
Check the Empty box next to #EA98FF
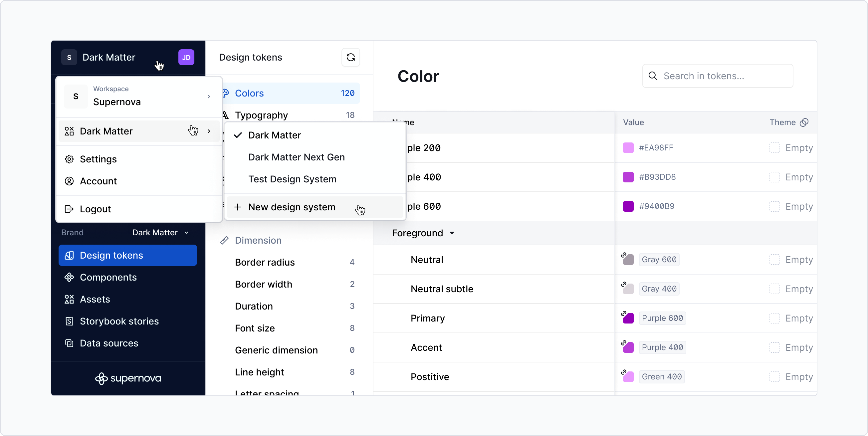[775, 147]
